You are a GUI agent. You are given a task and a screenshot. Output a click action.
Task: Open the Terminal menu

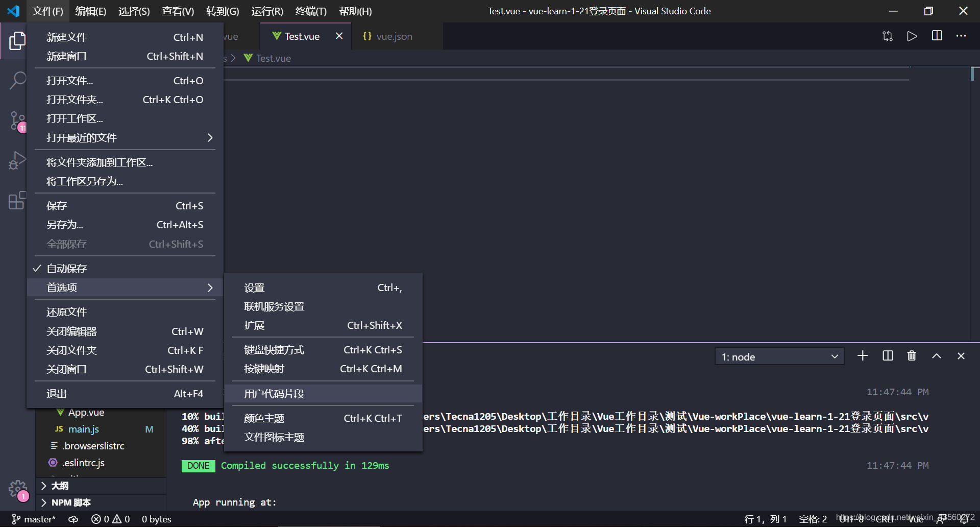pyautogui.click(x=311, y=11)
